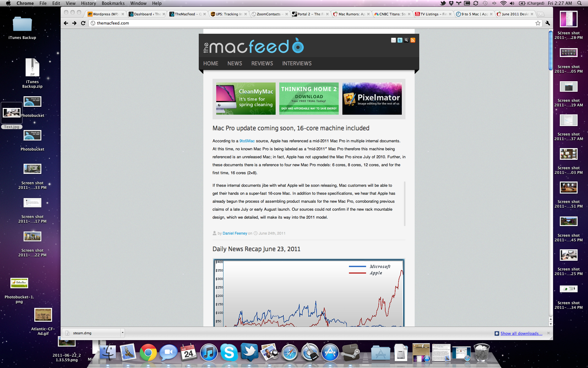
Task: Open Chrome's wrench settings menu
Action: (x=548, y=23)
